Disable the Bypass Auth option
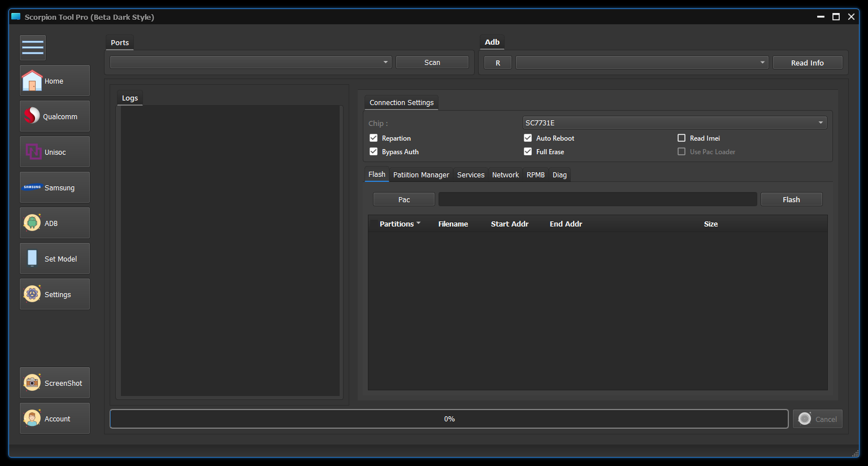868x466 pixels. (x=374, y=151)
